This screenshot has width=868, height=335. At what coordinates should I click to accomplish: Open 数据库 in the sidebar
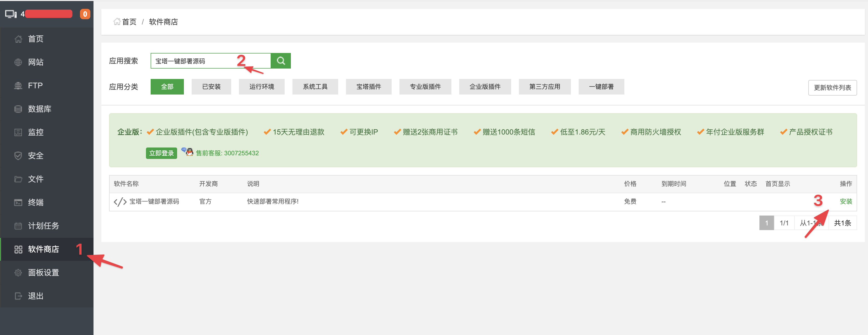click(x=47, y=109)
